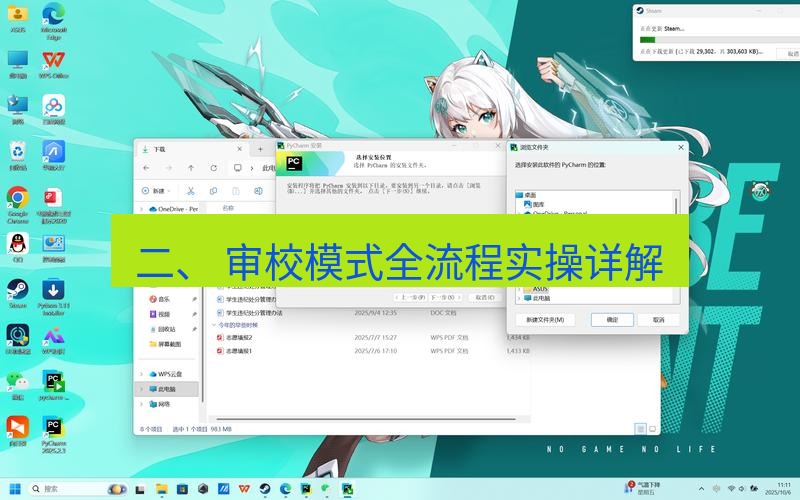The height and width of the screenshot is (500, 800).
Task: Collapse the 今年的早些时候 file group
Action: tap(214, 325)
